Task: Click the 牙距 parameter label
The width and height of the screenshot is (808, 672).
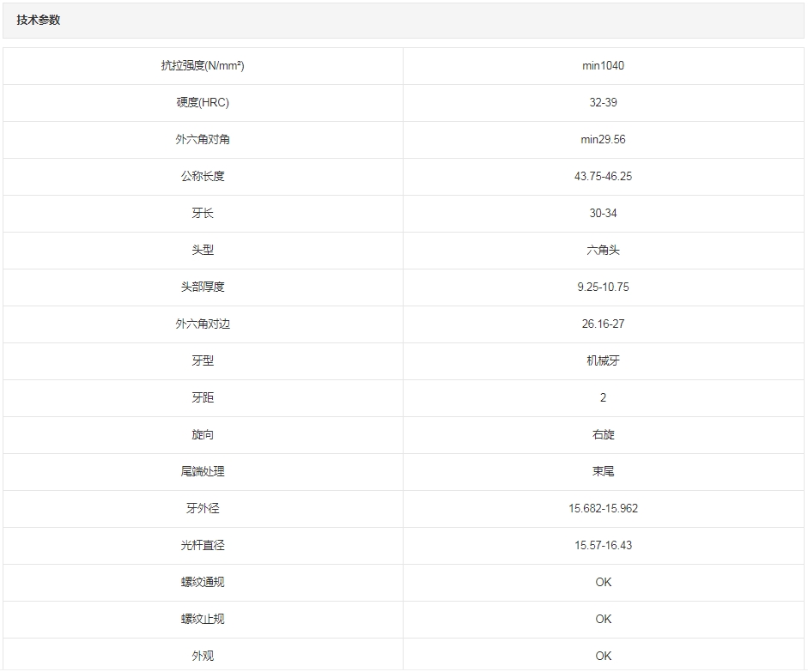Action: tap(203, 397)
